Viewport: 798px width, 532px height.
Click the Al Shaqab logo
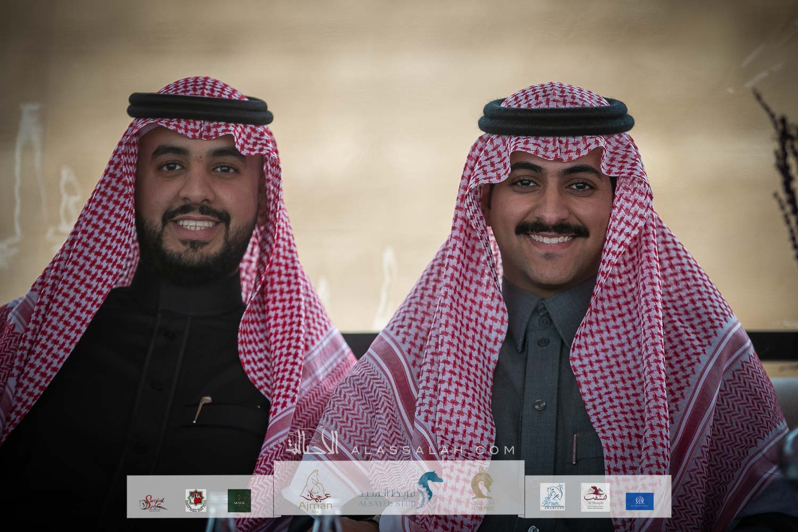(x=594, y=497)
